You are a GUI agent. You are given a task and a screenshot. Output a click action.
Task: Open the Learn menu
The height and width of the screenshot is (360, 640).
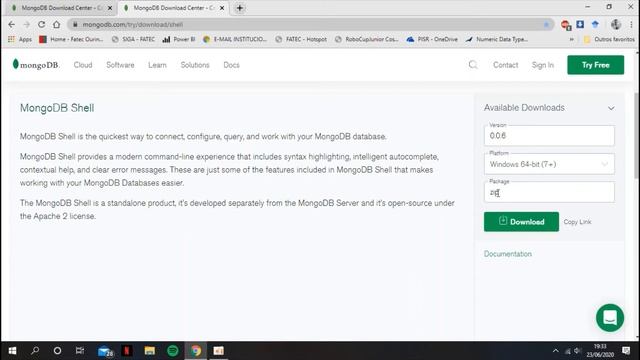click(x=157, y=65)
